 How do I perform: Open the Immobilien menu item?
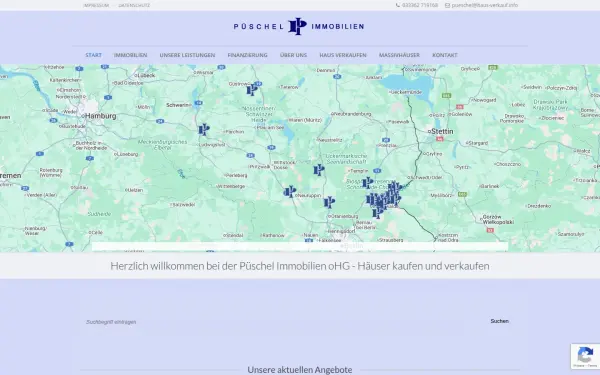click(130, 55)
